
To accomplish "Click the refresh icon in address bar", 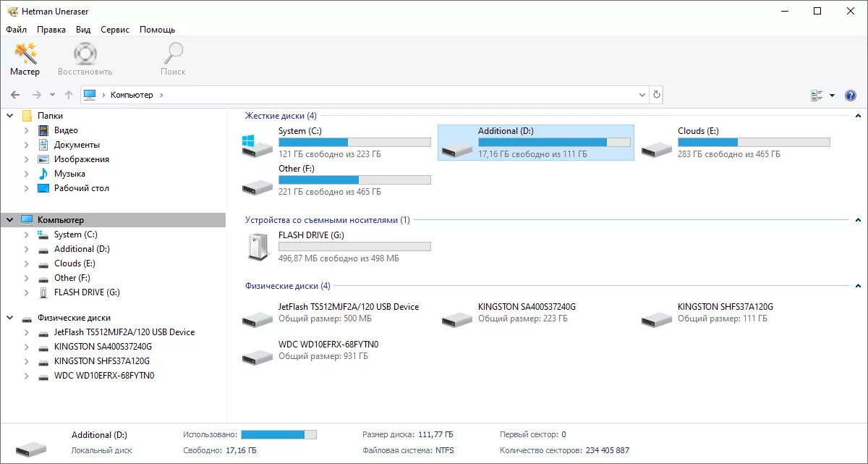I will tap(656, 95).
